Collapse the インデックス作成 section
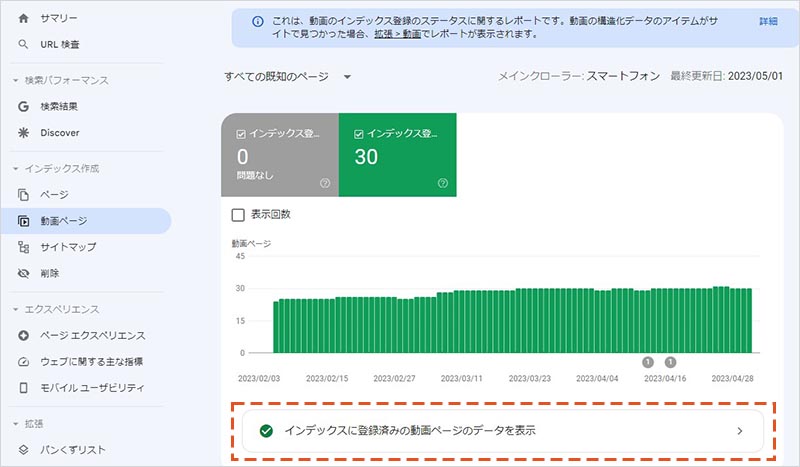Viewport: 800px width, 467px height. [16, 169]
